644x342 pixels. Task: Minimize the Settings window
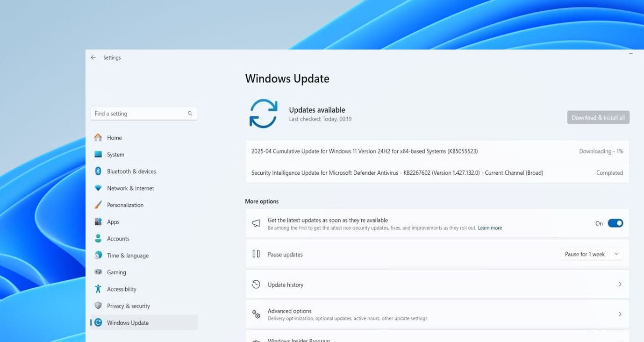pos(631,54)
